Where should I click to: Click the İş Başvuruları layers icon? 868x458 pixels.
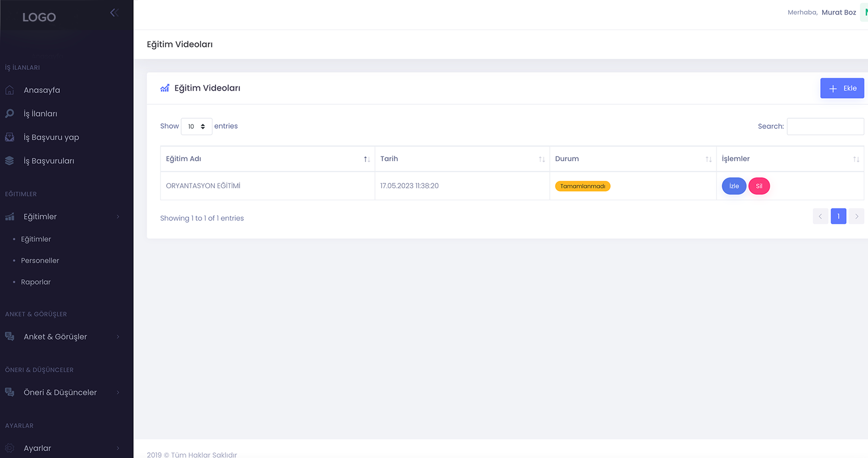(x=9, y=160)
